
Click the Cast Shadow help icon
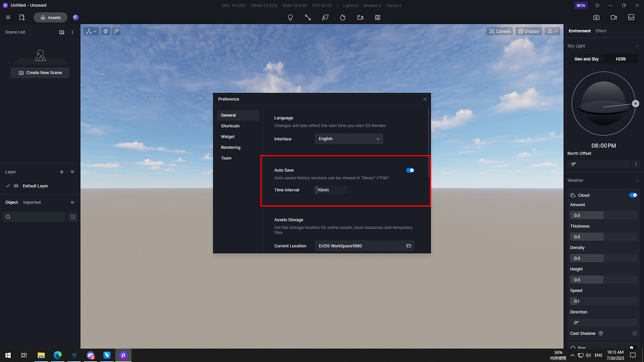click(601, 334)
